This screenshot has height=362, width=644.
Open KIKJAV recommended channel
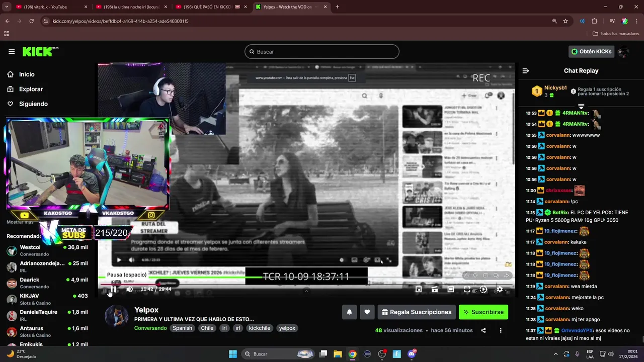pos(47,299)
